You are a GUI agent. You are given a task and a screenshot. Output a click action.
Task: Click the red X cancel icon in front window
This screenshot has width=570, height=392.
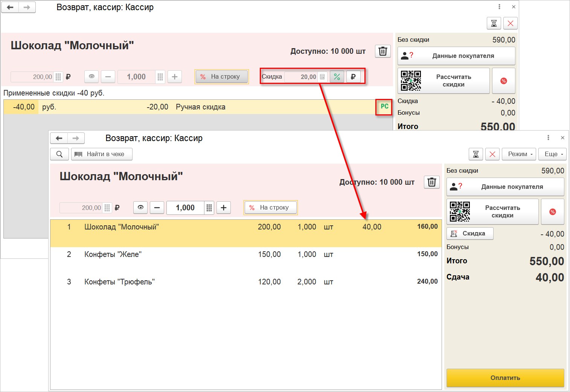click(492, 154)
